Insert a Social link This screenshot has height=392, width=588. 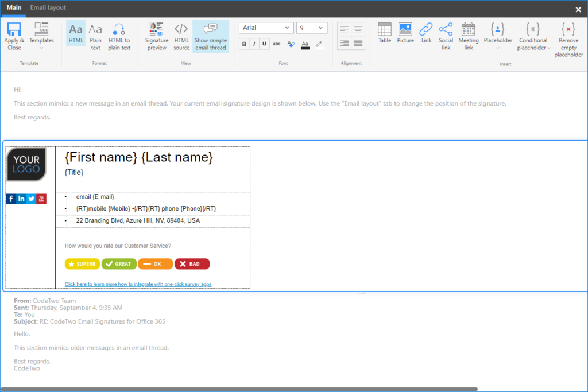click(x=446, y=34)
